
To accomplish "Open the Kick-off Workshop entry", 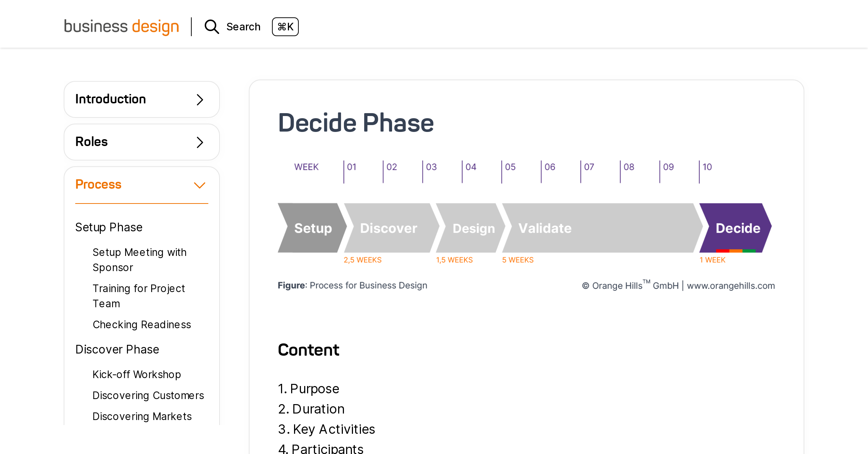I will 137,374.
